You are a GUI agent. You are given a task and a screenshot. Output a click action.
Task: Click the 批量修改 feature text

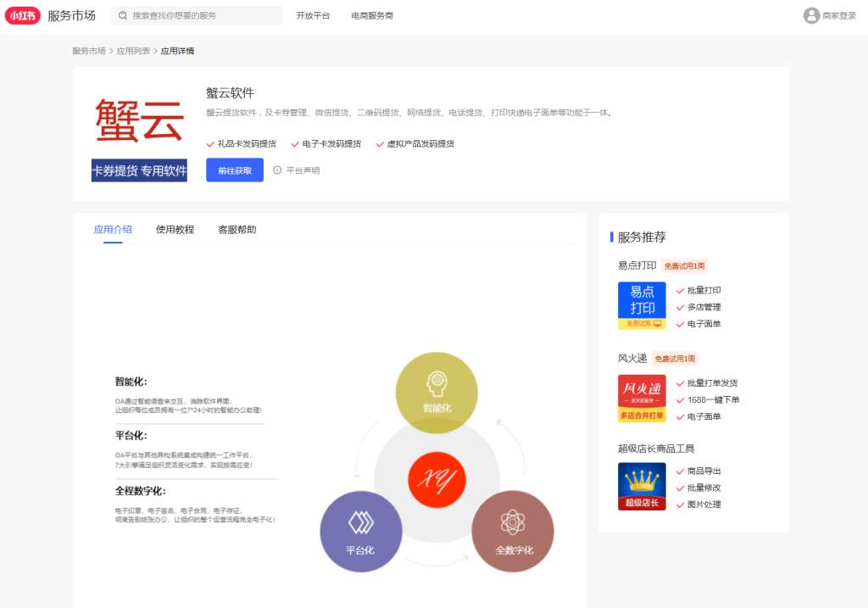[704, 488]
